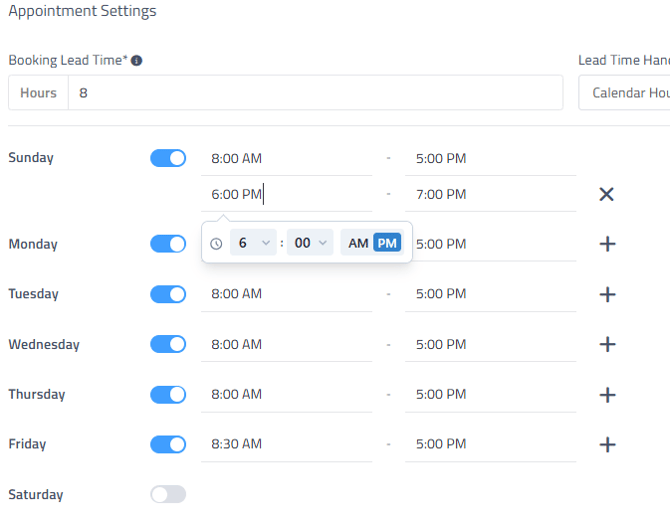Toggle Friday availability off
This screenshot has height=522, width=670.
(168, 444)
